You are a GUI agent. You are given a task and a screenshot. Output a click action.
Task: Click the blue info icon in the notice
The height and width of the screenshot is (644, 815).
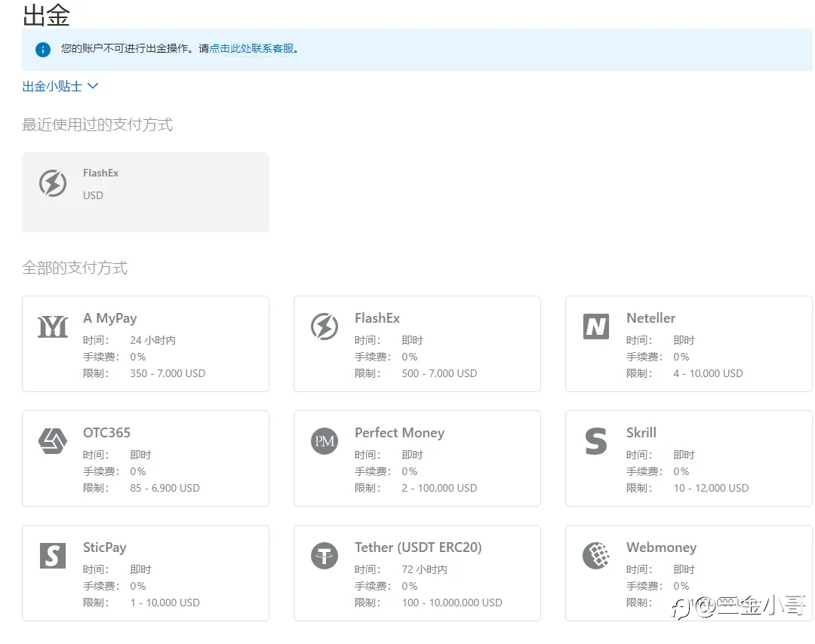pyautogui.click(x=42, y=49)
